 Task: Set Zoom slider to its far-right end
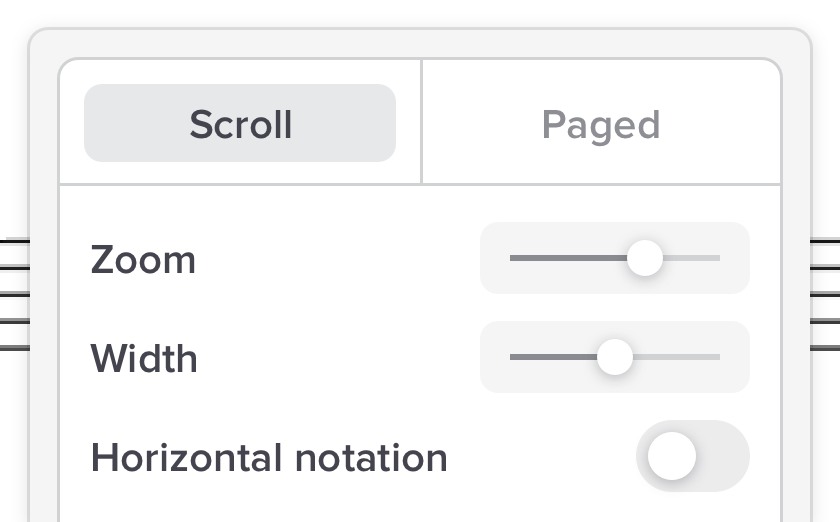click(718, 258)
